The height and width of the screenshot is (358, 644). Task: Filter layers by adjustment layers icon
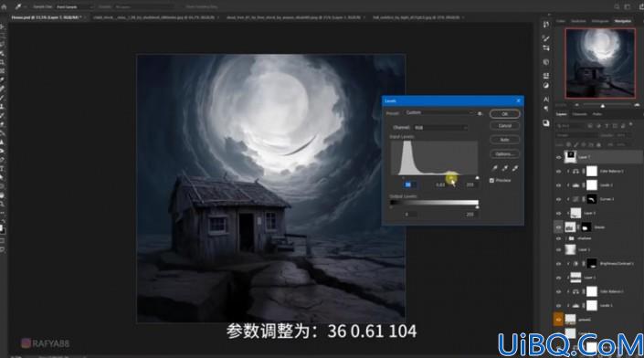click(x=598, y=126)
